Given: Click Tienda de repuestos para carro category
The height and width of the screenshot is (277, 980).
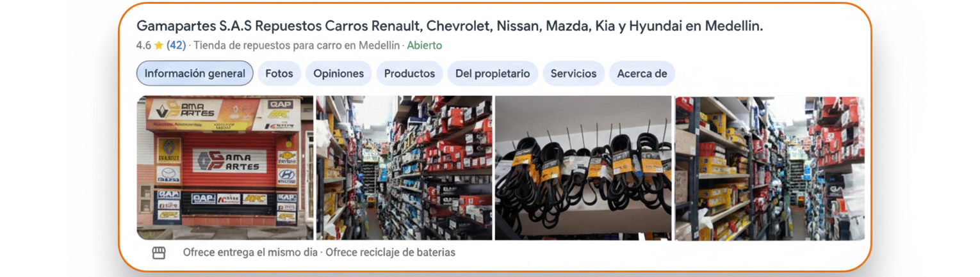Looking at the screenshot, I should point(297,45).
